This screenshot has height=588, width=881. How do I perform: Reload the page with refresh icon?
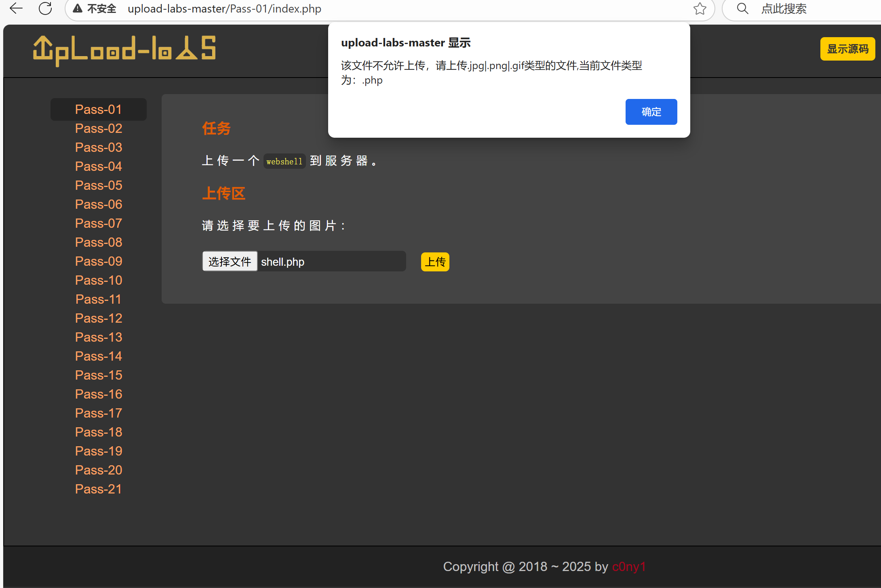coord(45,8)
